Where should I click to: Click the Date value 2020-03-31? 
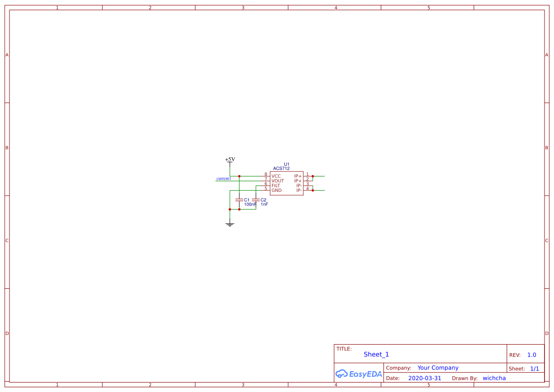coord(424,378)
